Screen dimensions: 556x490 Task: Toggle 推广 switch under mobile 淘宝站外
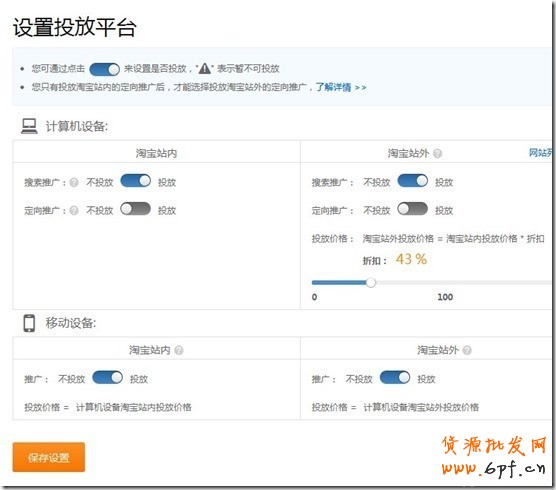[395, 378]
